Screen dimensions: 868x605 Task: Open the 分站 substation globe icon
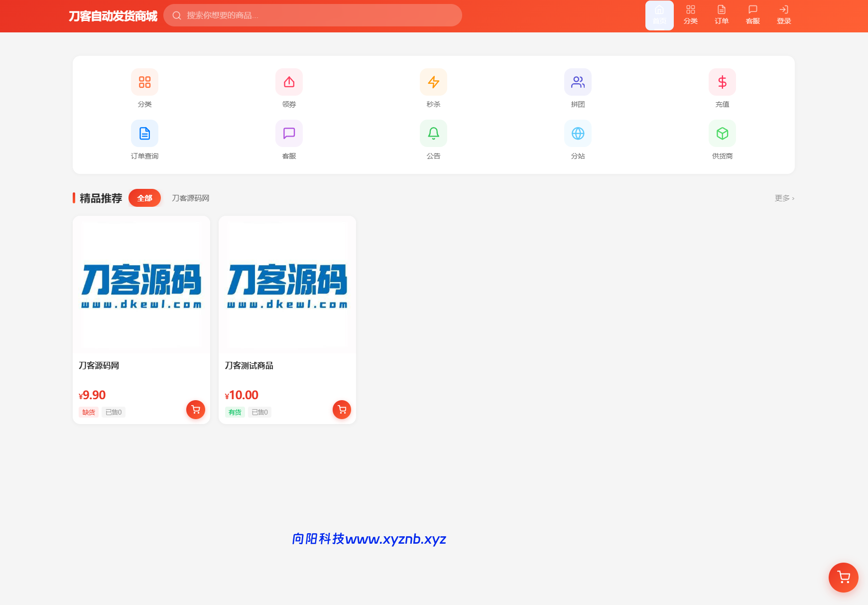pos(577,133)
